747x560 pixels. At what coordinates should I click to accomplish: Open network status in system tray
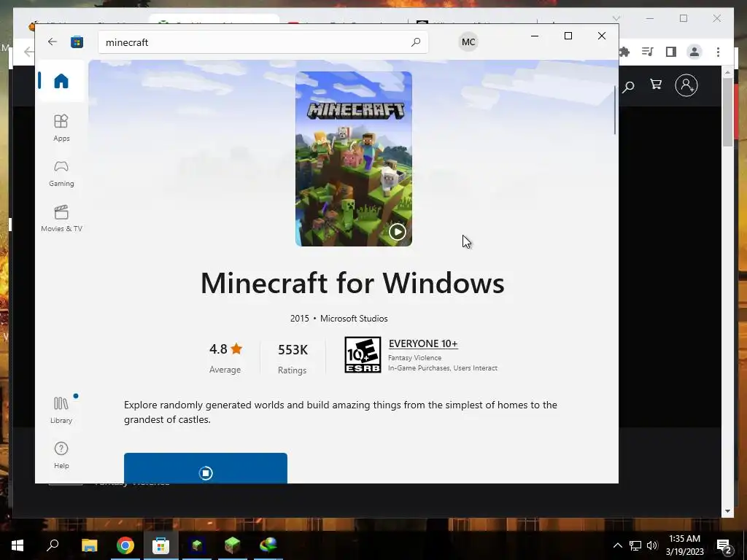pos(635,545)
